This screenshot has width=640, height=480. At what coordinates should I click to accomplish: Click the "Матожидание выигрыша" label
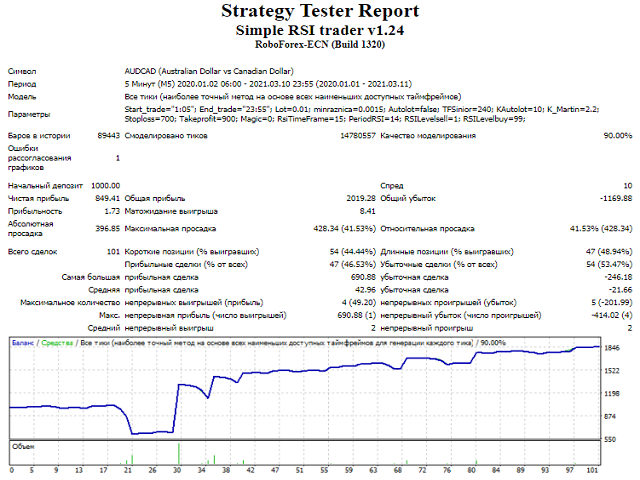171,211
